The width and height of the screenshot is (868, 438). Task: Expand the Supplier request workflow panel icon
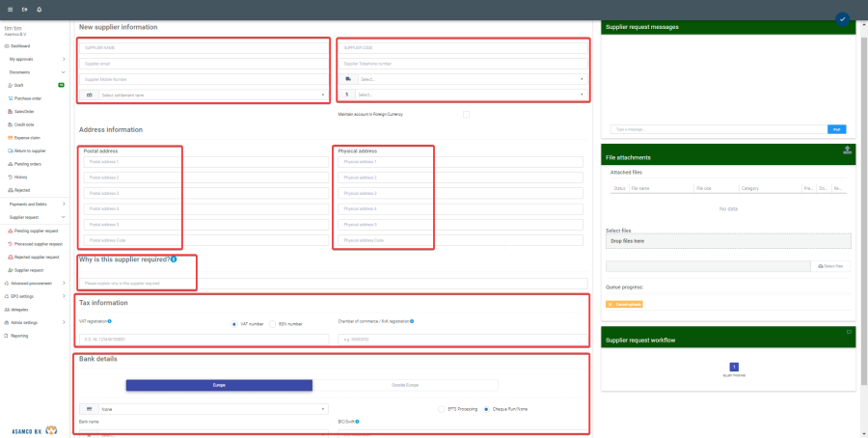click(x=847, y=332)
